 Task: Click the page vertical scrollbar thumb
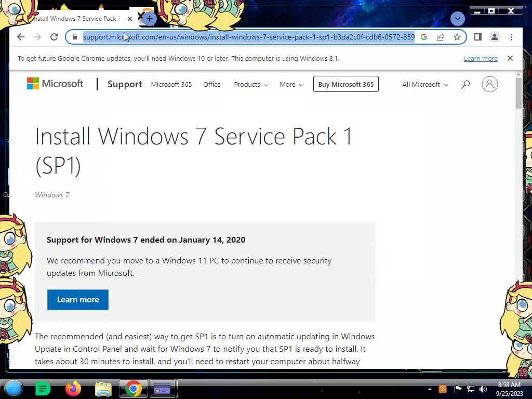[518, 93]
